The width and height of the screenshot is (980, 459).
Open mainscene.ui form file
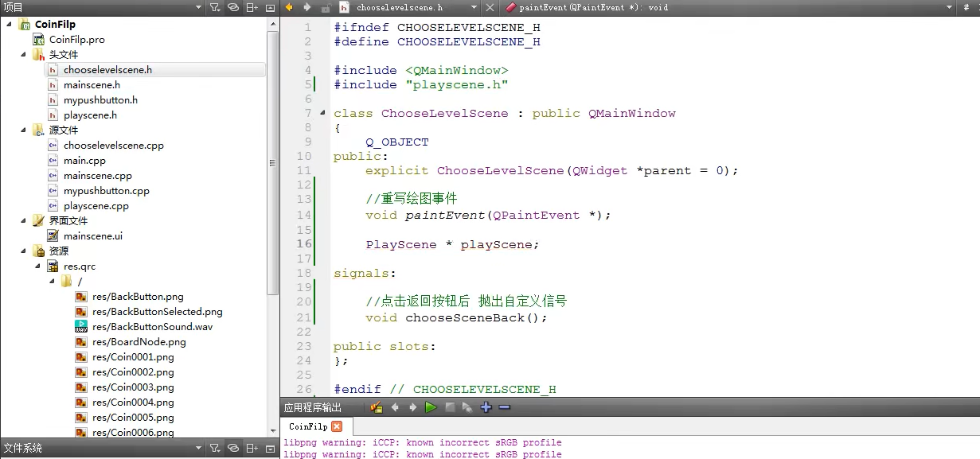click(x=92, y=236)
